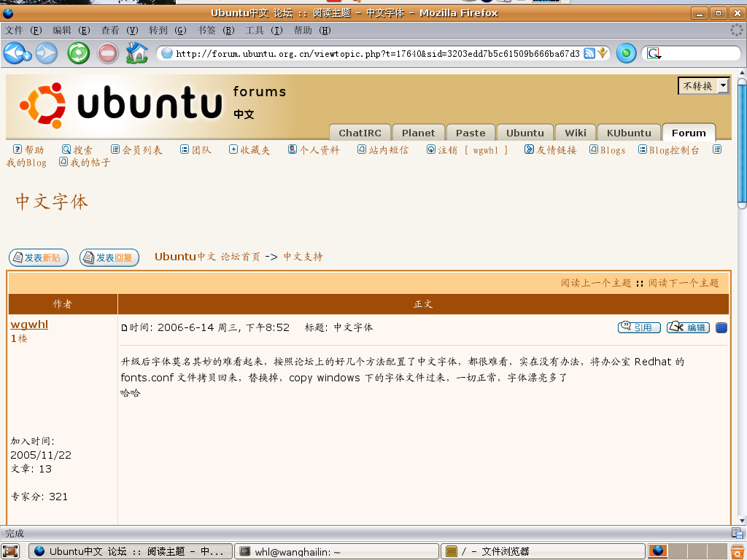
Task: Open the 转到 (G) menu
Action: click(167, 31)
